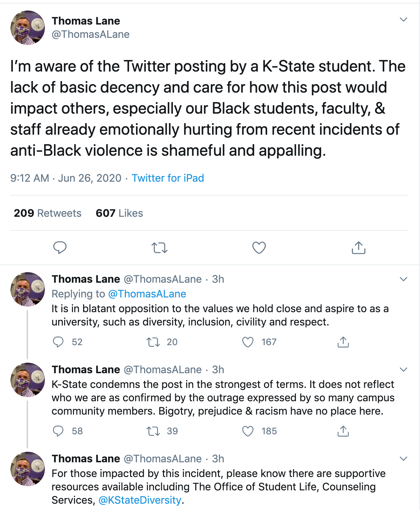This screenshot has height=510, width=420.
Task: Reply to the main tweet via speech bubble icon
Action: click(60, 248)
